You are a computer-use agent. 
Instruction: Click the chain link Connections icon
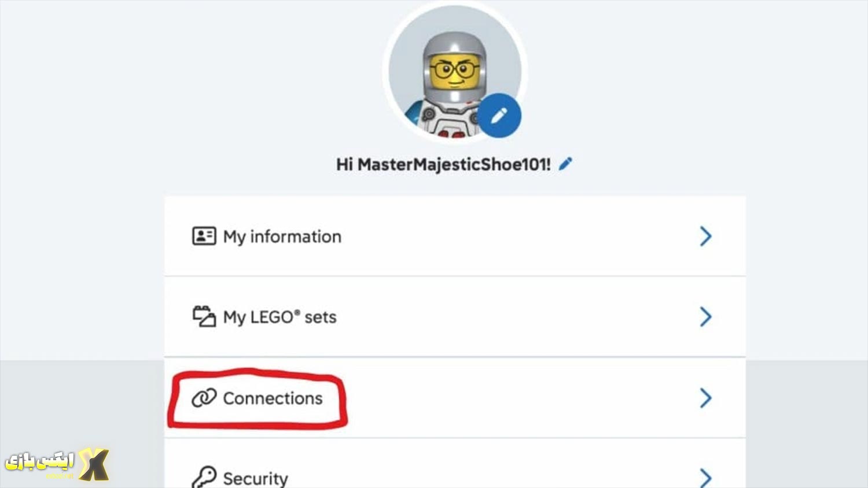click(204, 398)
